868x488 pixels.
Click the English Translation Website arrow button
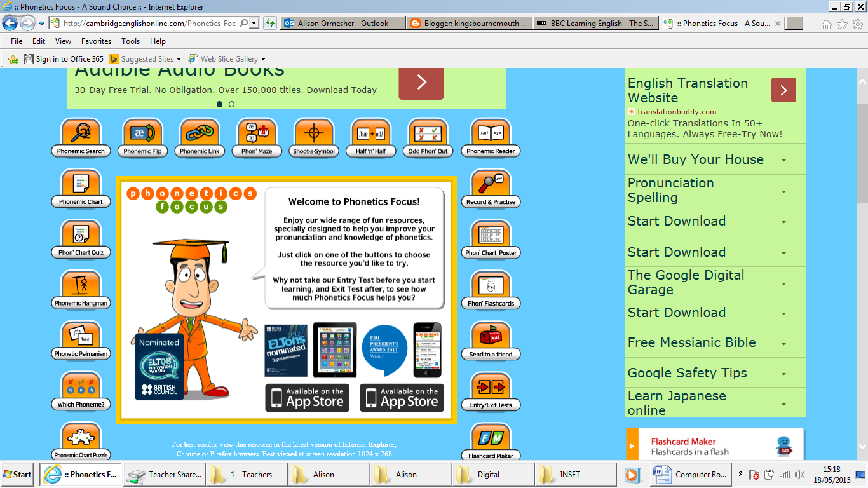click(x=783, y=90)
